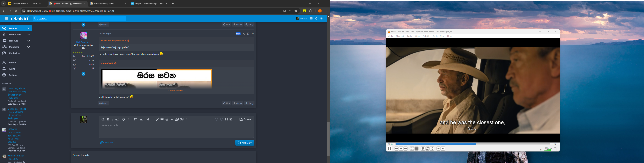Focus the Write your reply text area
The height and width of the screenshot is (163, 644).
(x=176, y=130)
